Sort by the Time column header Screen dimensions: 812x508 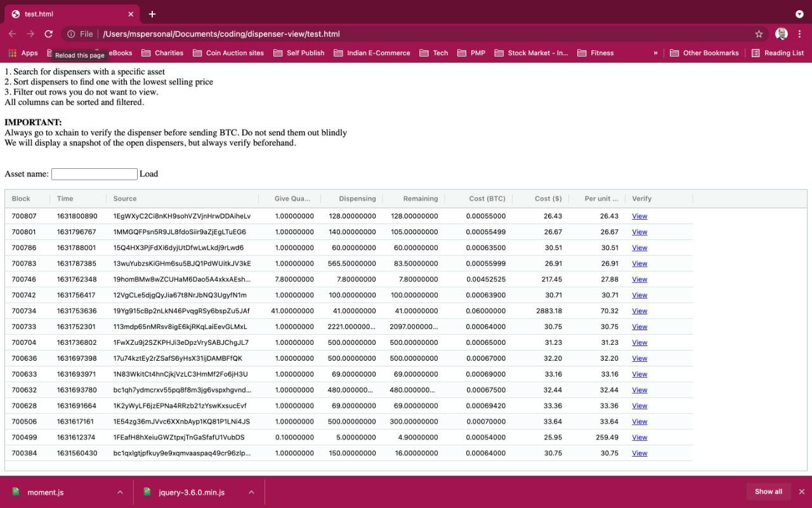[x=65, y=199]
